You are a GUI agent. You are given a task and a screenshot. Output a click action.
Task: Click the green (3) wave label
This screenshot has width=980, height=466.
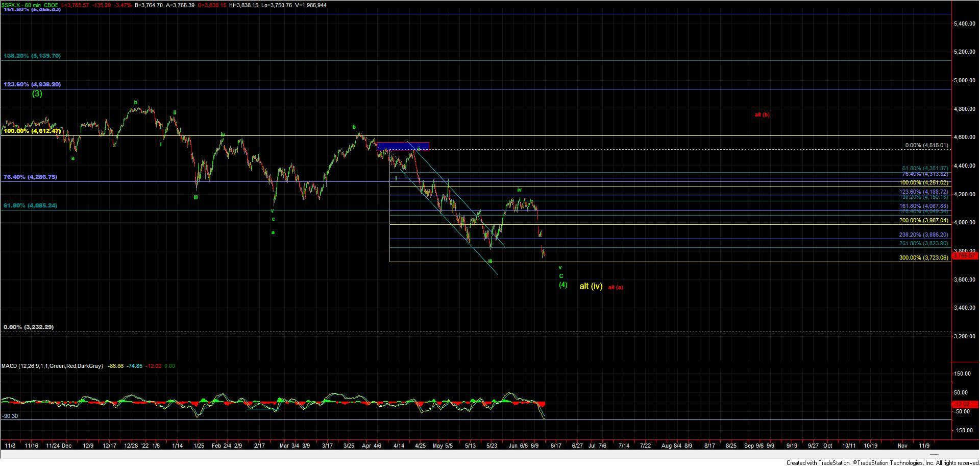coord(37,94)
